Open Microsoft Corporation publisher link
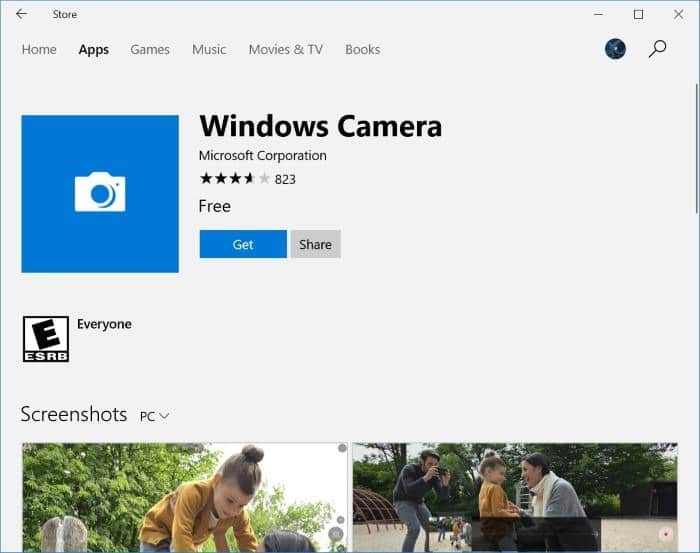 click(x=262, y=155)
